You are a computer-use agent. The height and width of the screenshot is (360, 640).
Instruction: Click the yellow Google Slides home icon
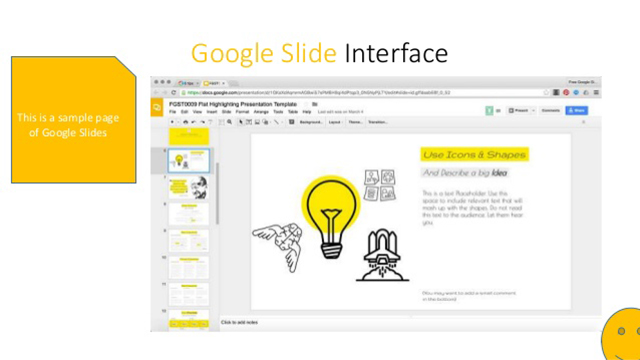pos(157,107)
